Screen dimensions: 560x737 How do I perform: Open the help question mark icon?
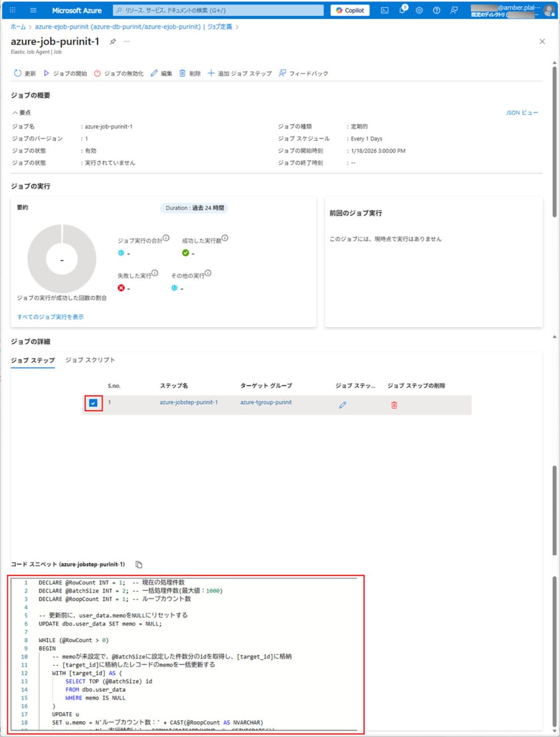[436, 10]
